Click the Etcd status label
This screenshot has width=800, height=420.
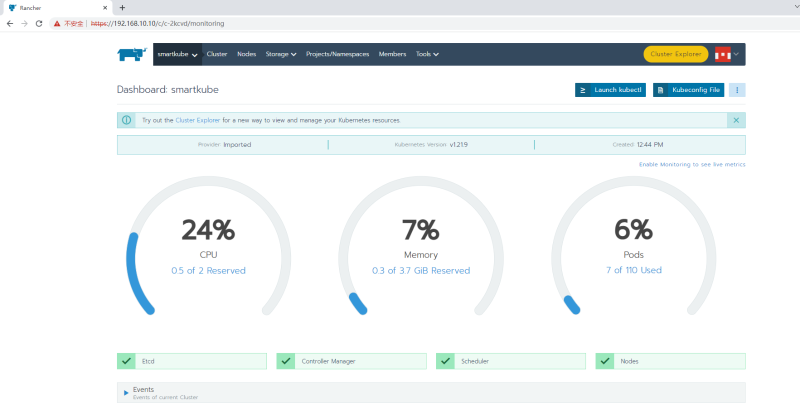coord(148,361)
